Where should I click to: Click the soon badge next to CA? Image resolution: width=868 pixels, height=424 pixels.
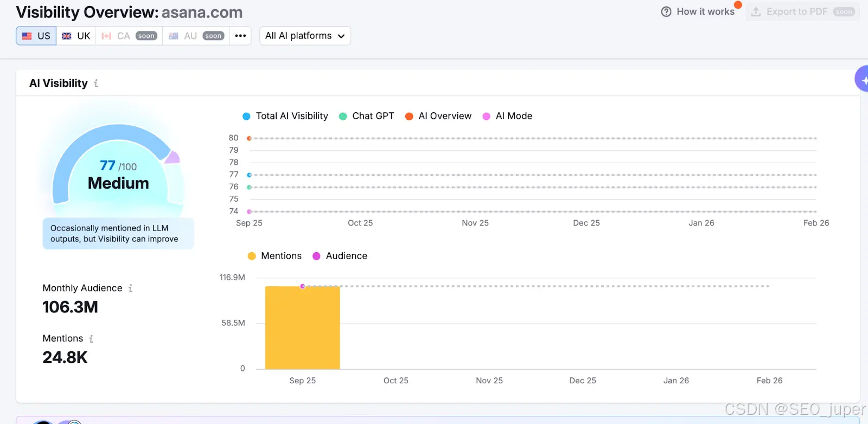[x=146, y=36]
